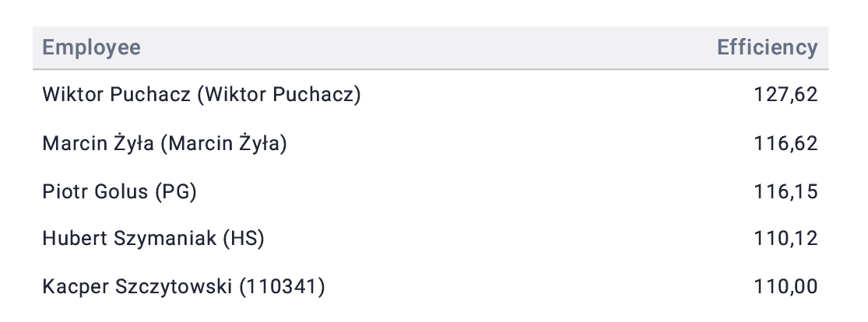
Task: Select the 110,12 efficiency value
Action: click(x=785, y=239)
